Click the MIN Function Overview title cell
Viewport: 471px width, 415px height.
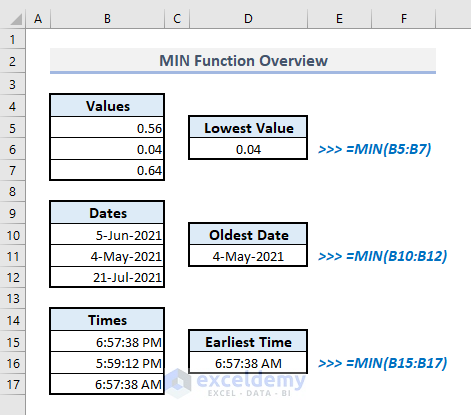(243, 61)
